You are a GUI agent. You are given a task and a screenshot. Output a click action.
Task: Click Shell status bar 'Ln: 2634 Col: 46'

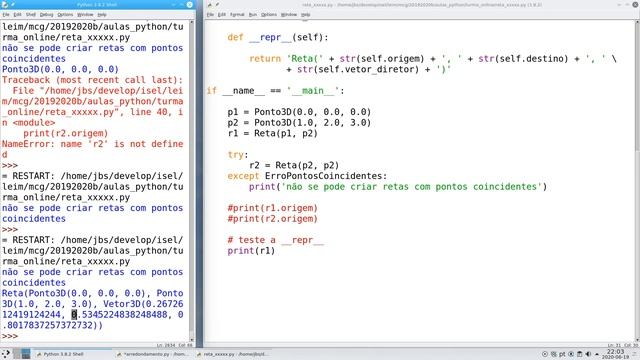[x=174, y=345]
